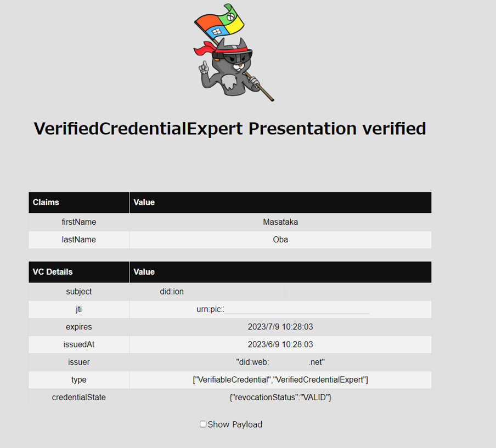Select the lastName claim label
496x448 pixels.
click(x=79, y=240)
